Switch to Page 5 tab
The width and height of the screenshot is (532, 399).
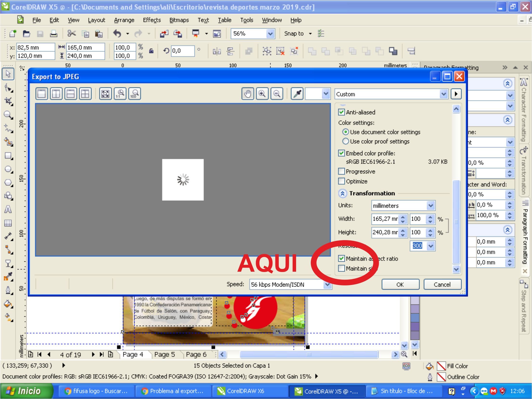pos(164,354)
